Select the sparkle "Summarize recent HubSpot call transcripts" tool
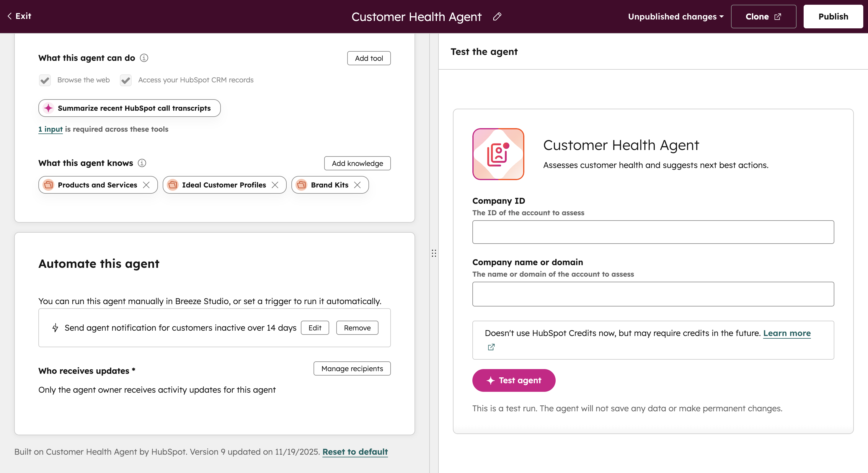This screenshot has height=473, width=868. 129,108
